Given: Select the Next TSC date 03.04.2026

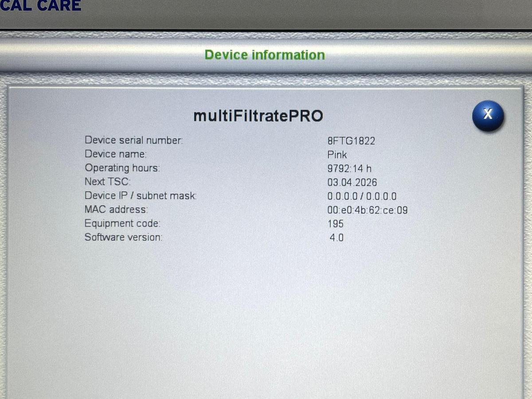Looking at the screenshot, I should 352,182.
